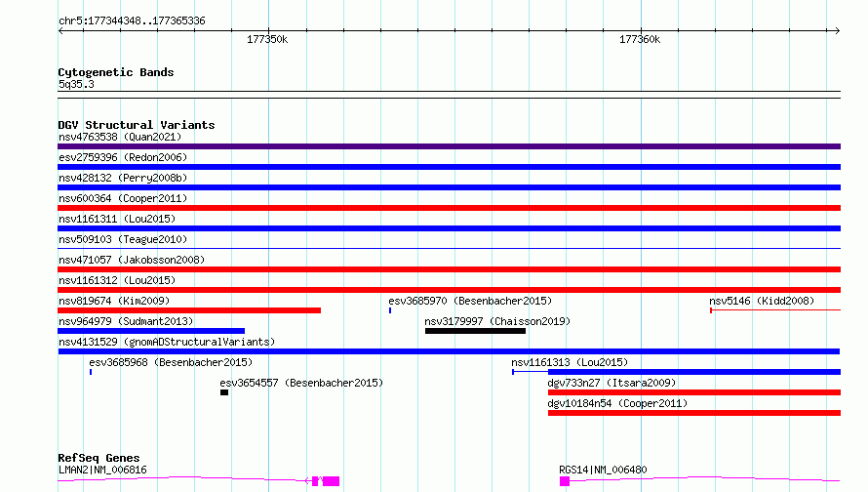Click the tiny esv3685970 blue marker
This screenshot has width=868, height=492.
coord(390,310)
